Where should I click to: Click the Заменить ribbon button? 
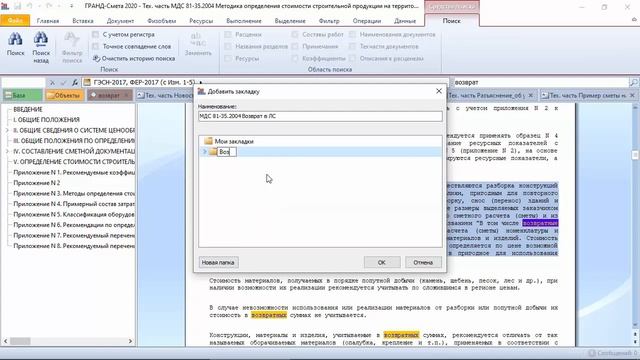coord(198,44)
